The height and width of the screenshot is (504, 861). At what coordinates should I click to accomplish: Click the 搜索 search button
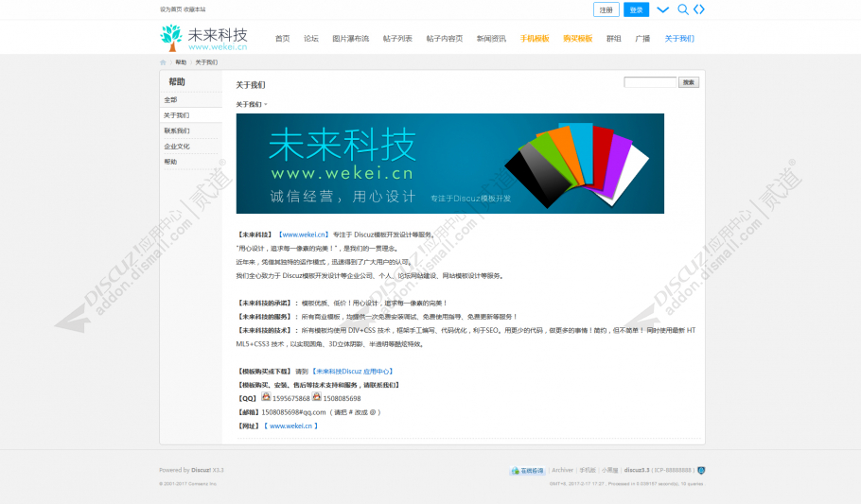click(x=689, y=82)
